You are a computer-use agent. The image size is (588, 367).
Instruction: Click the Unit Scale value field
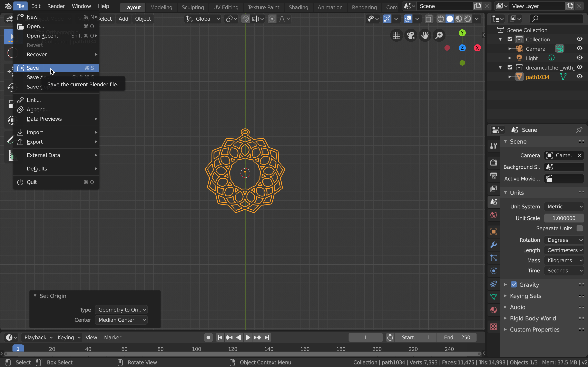tap(564, 218)
